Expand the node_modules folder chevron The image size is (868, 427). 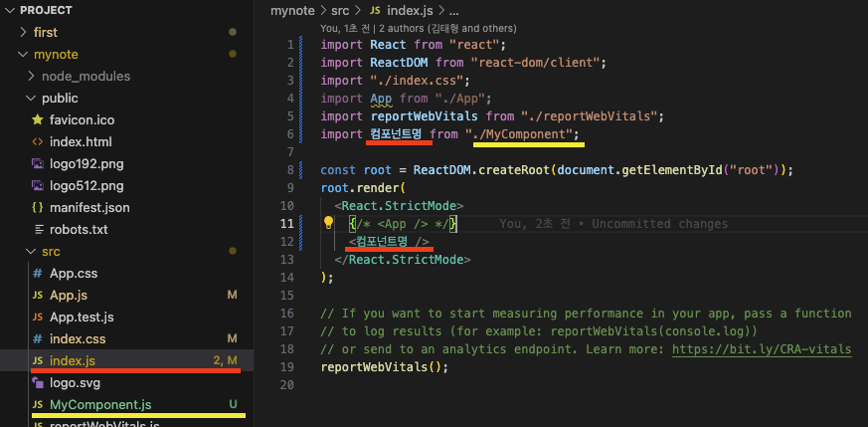31,76
